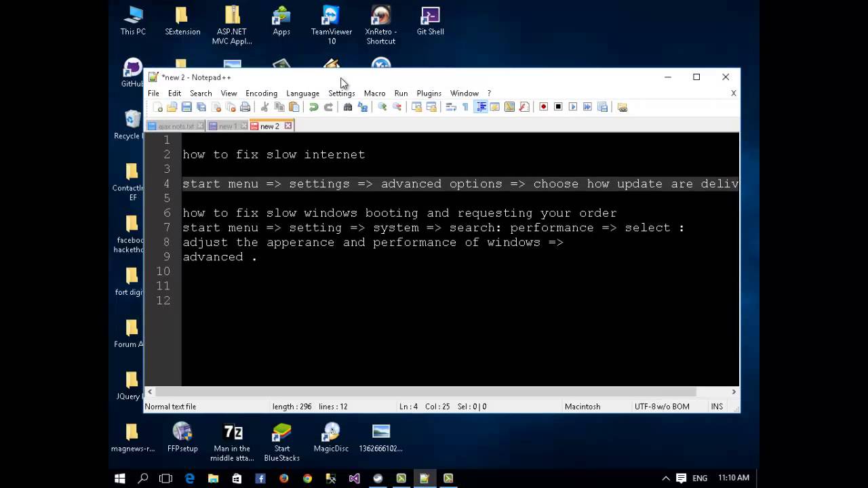Viewport: 868px width, 488px height.
Task: Click the green Undo arrow
Action: (x=313, y=107)
